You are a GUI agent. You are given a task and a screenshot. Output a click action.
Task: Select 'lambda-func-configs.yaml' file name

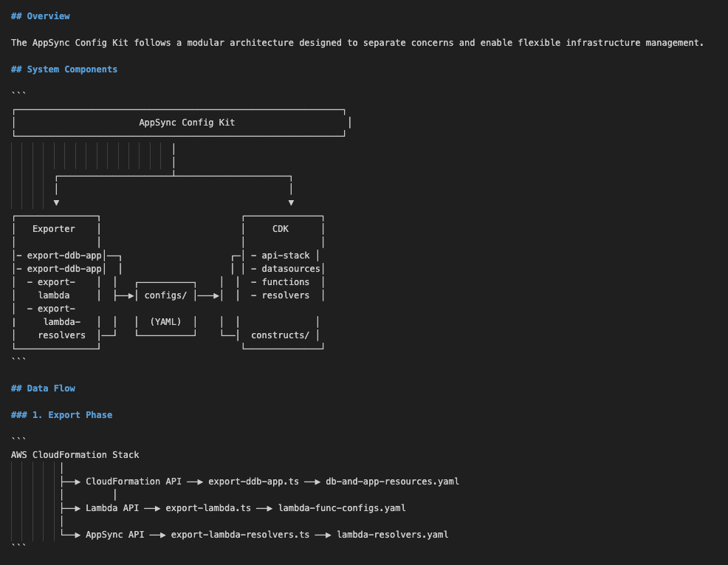click(342, 508)
